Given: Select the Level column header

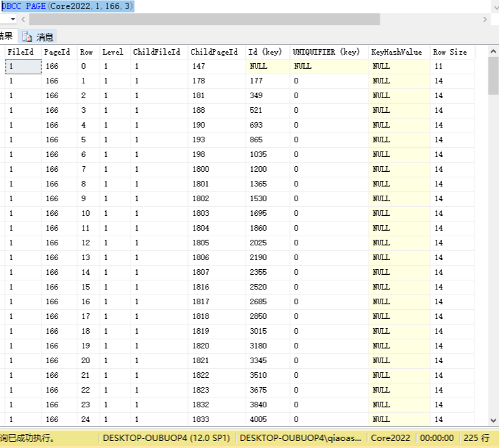Looking at the screenshot, I should (x=115, y=52).
